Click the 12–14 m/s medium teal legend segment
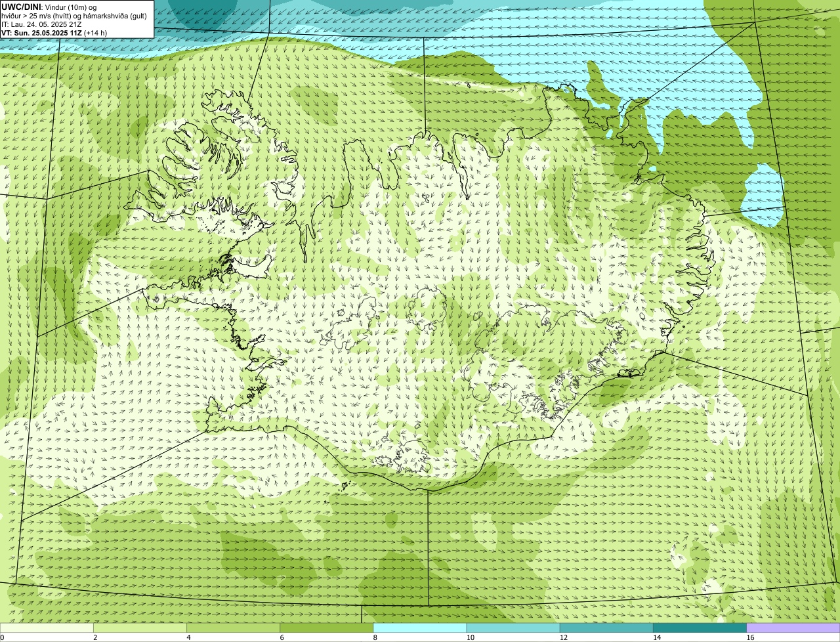 [x=606, y=628]
